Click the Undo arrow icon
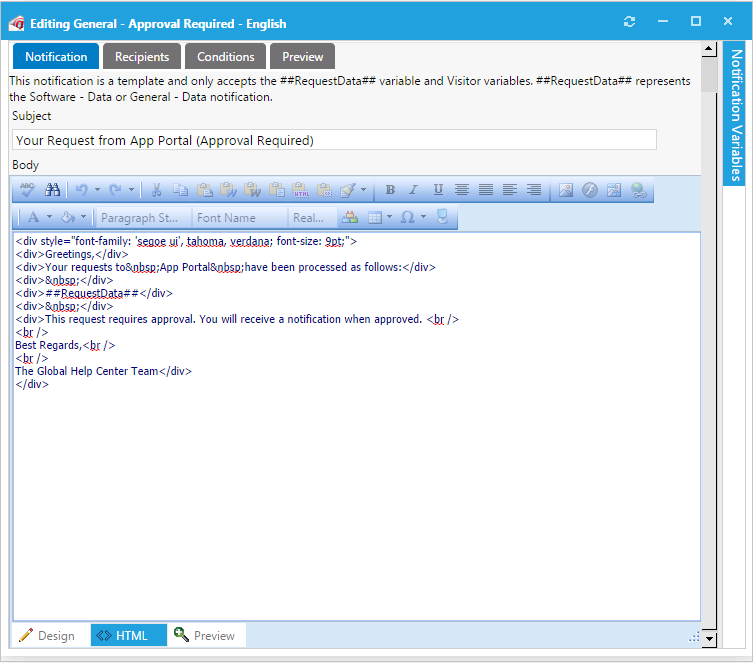The width and height of the screenshot is (755, 663). click(x=81, y=190)
